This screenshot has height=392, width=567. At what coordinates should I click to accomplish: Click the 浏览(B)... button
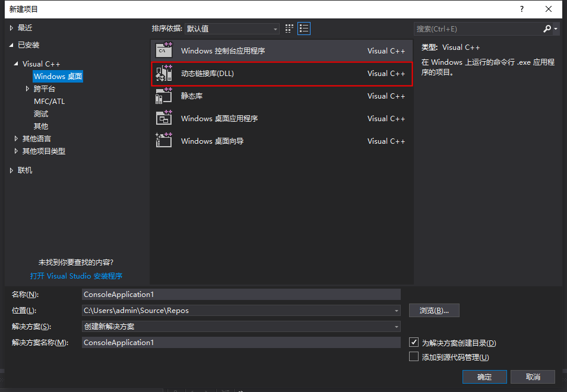(434, 310)
